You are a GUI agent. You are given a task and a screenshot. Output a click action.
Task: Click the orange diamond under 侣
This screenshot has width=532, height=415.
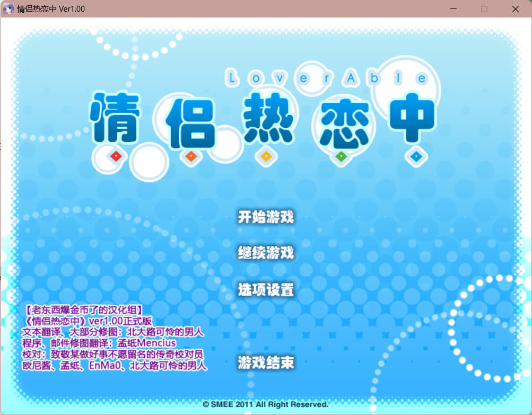point(191,156)
